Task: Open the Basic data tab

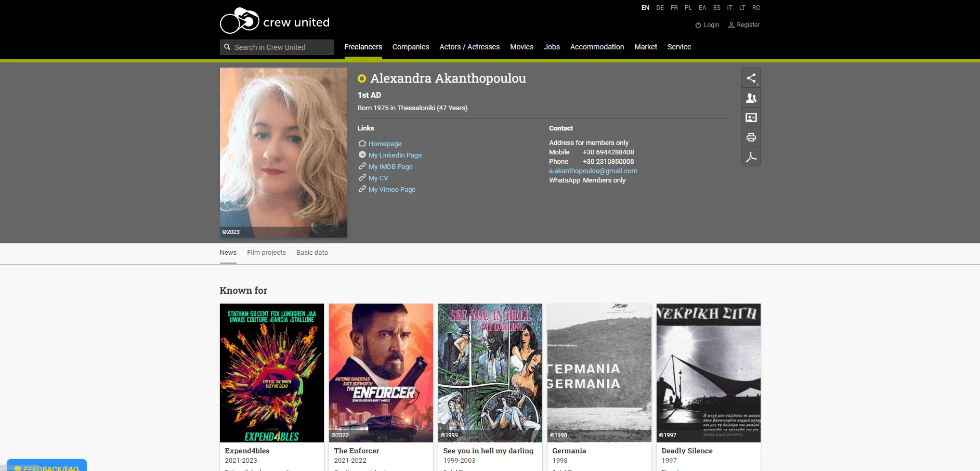Action: 312,253
